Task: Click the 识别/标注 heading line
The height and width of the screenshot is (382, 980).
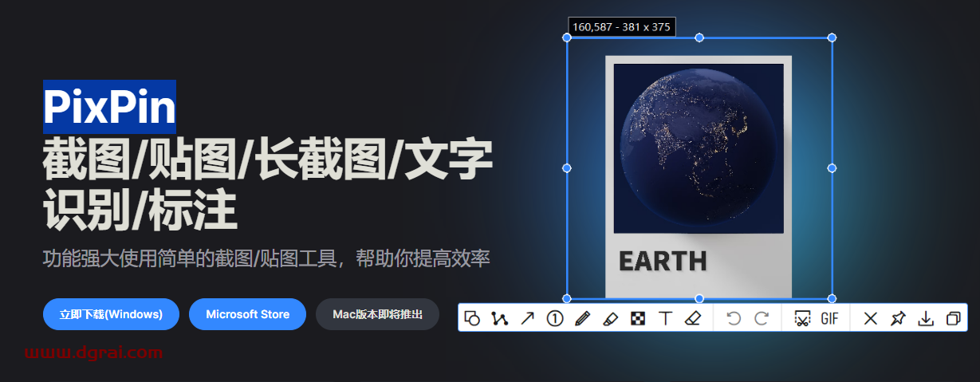Action: pyautogui.click(x=140, y=211)
